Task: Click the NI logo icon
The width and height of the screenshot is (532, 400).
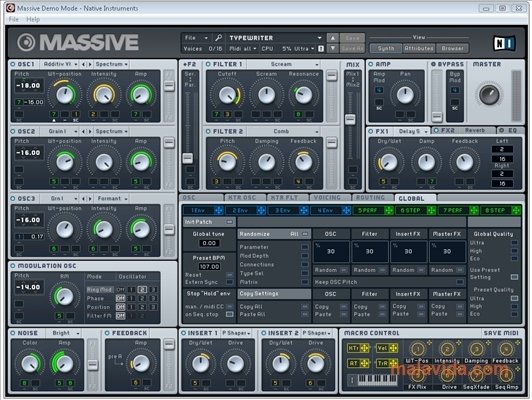Action: pyautogui.click(x=504, y=43)
